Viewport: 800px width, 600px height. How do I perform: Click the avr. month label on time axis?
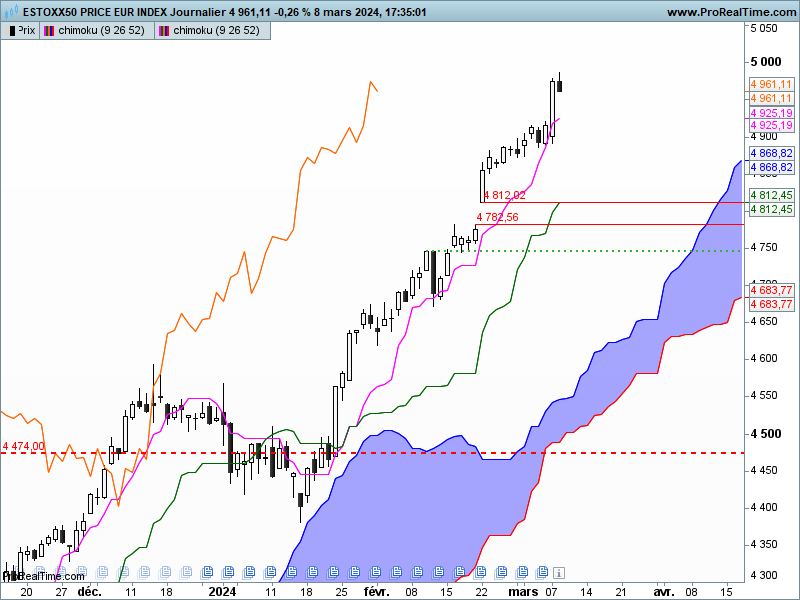[x=664, y=592]
